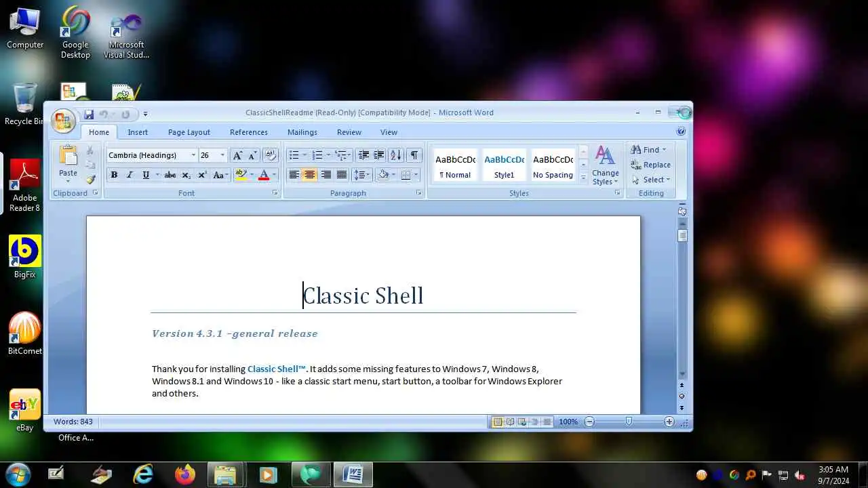Click Words: 843 in status bar

[73, 422]
